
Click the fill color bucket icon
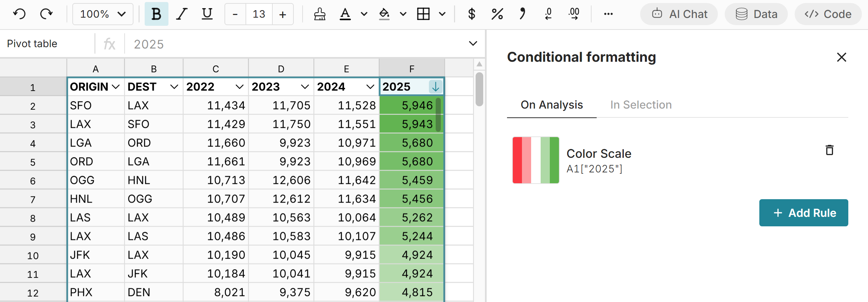pyautogui.click(x=384, y=14)
